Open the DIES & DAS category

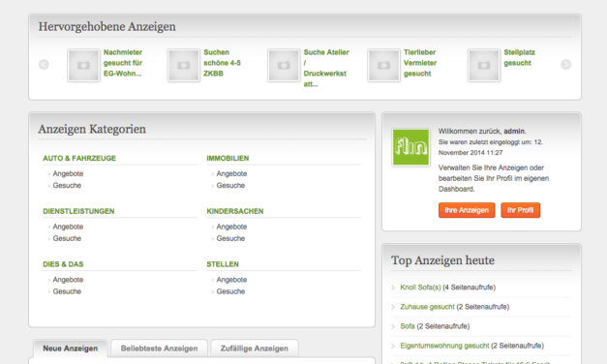coord(63,264)
